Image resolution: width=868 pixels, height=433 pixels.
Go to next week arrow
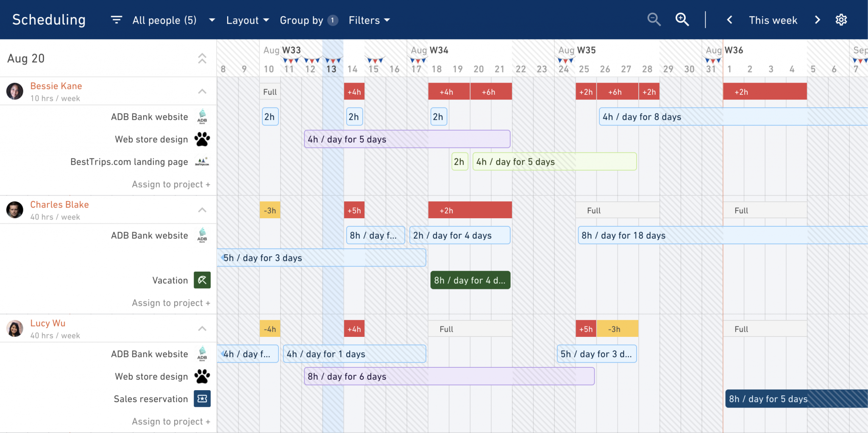(x=818, y=20)
